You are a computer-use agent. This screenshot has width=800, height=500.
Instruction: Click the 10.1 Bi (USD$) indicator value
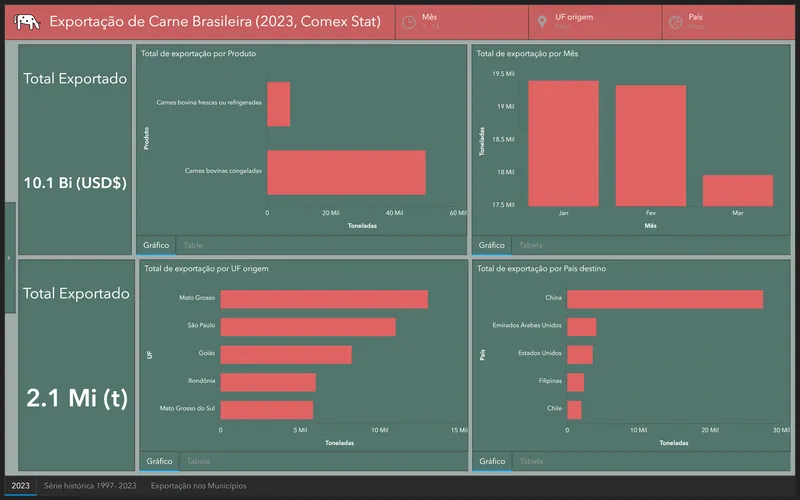(x=75, y=183)
